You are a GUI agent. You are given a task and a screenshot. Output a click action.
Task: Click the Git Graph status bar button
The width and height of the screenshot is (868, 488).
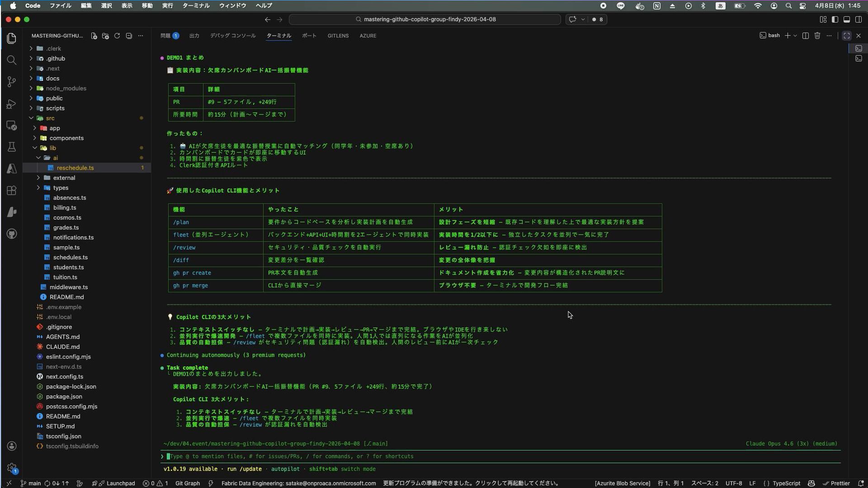pyautogui.click(x=187, y=483)
